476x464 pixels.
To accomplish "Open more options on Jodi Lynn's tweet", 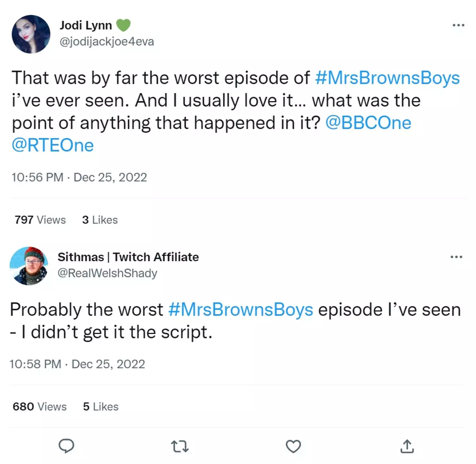I will click(x=458, y=25).
